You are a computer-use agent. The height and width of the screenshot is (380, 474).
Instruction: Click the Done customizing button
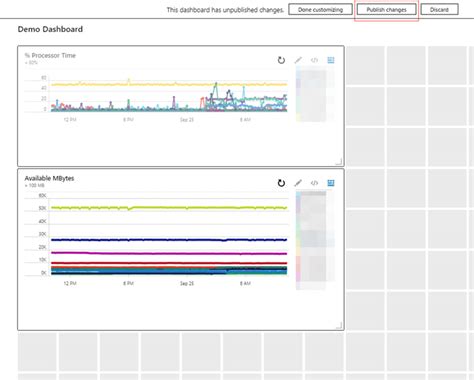click(x=320, y=10)
